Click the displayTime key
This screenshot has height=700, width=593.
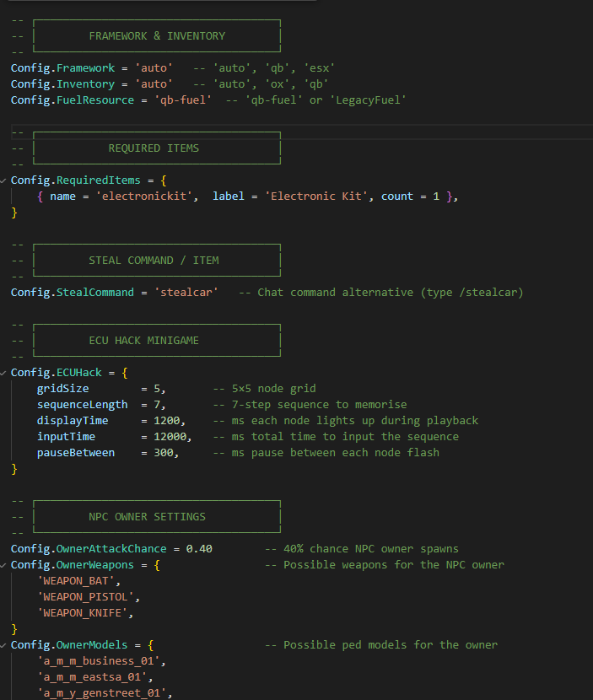73,421
